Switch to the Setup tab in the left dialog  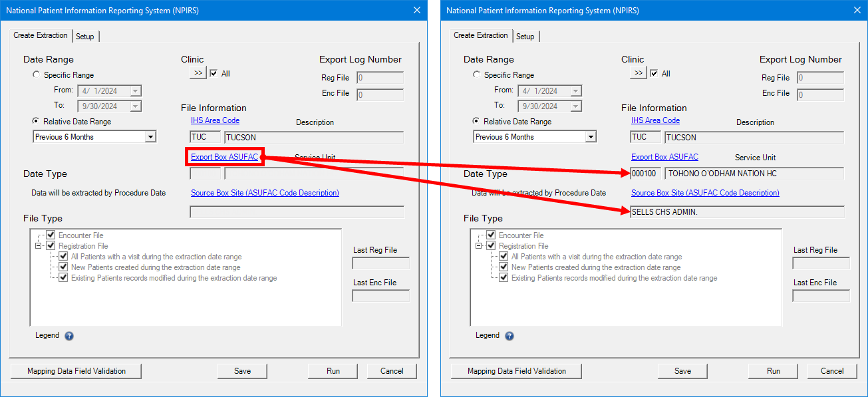(x=84, y=37)
